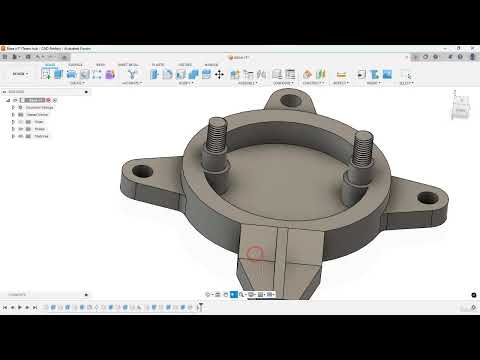The height and width of the screenshot is (360, 480).
Task: Play the timeline
Action: pos(20,307)
